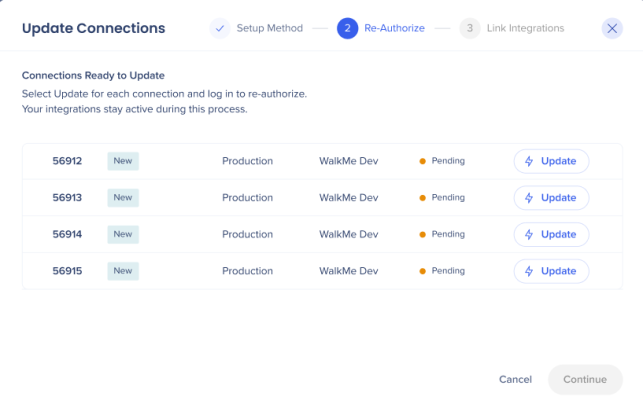The height and width of the screenshot is (415, 643).
Task: Select connection ID 56915
Action: pos(67,271)
